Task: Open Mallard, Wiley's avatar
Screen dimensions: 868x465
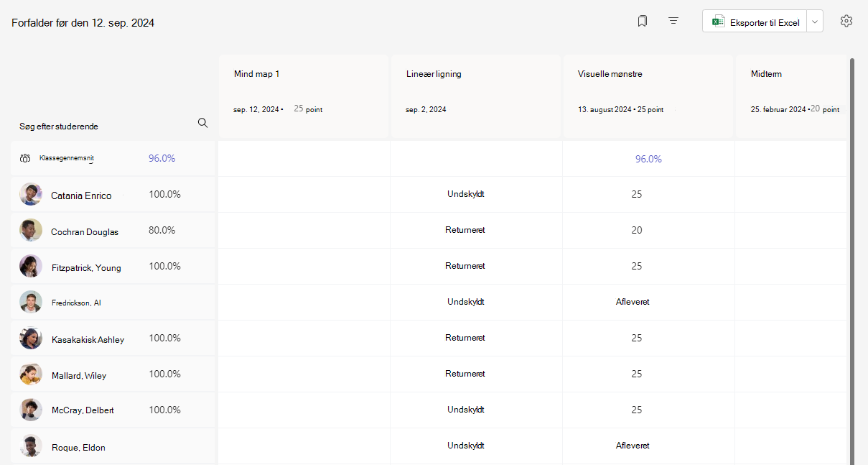Action: pyautogui.click(x=31, y=374)
